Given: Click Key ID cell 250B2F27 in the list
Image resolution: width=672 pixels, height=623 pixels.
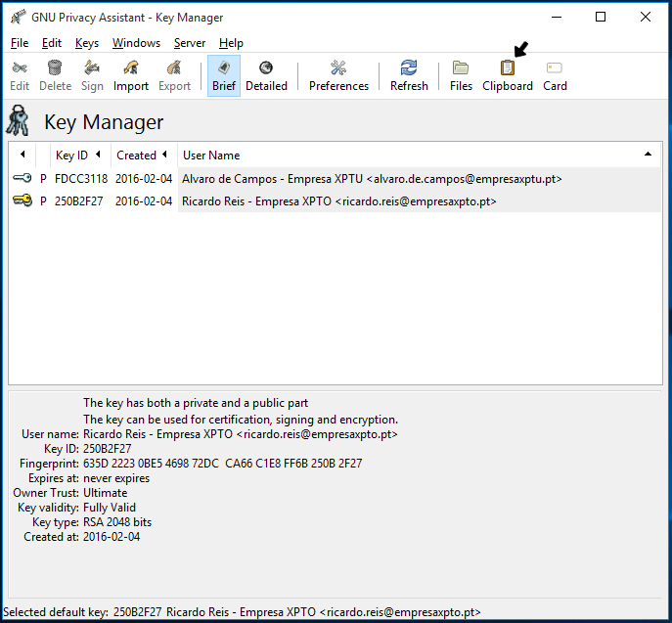Looking at the screenshot, I should pos(78,200).
